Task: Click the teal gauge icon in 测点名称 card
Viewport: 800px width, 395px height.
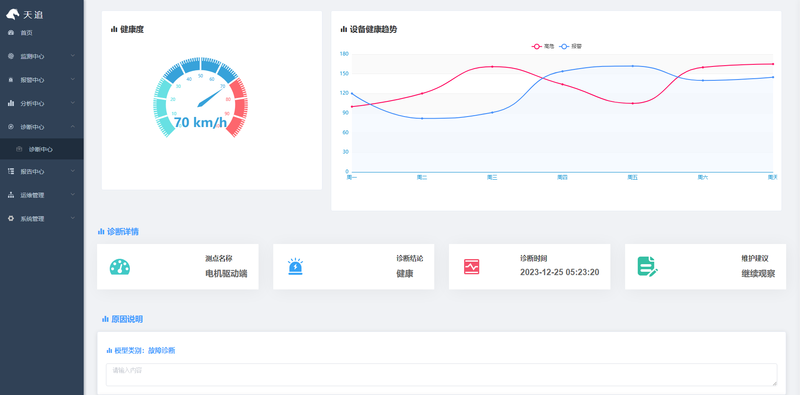Action: pyautogui.click(x=119, y=267)
